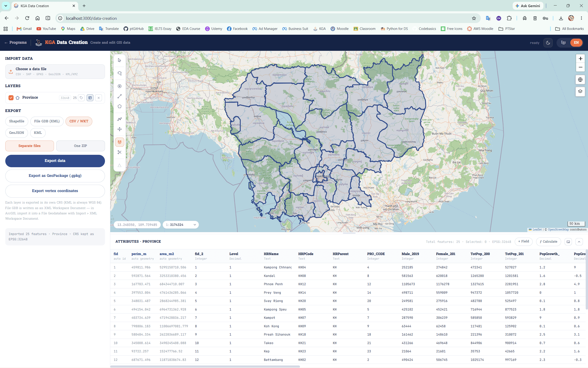Zoom out the map with minus button

[580, 67]
